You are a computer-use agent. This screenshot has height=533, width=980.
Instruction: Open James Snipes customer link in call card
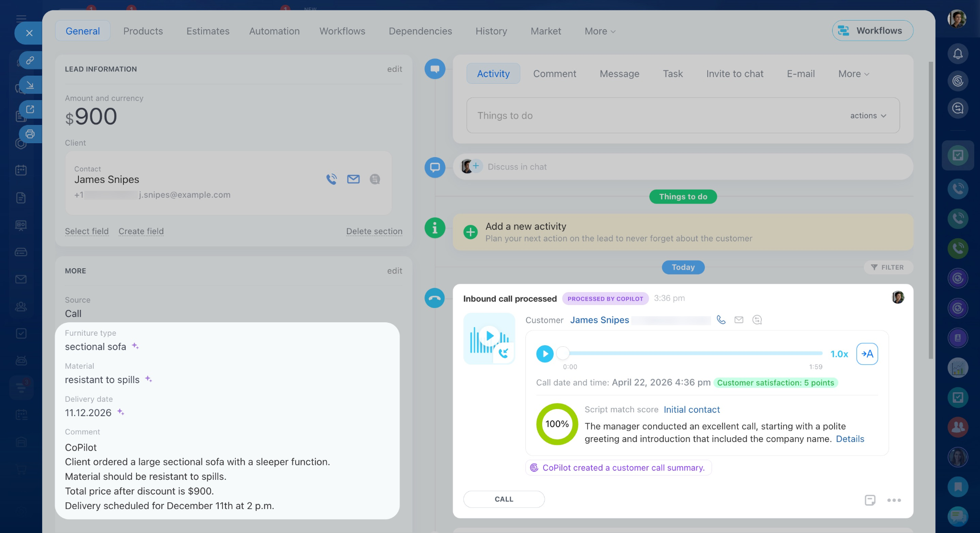(600, 320)
